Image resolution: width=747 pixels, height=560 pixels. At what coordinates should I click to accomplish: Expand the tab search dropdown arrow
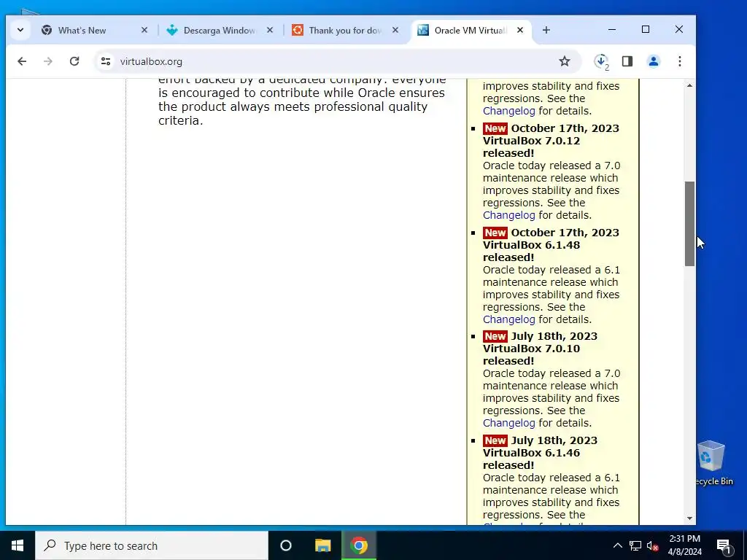point(20,30)
